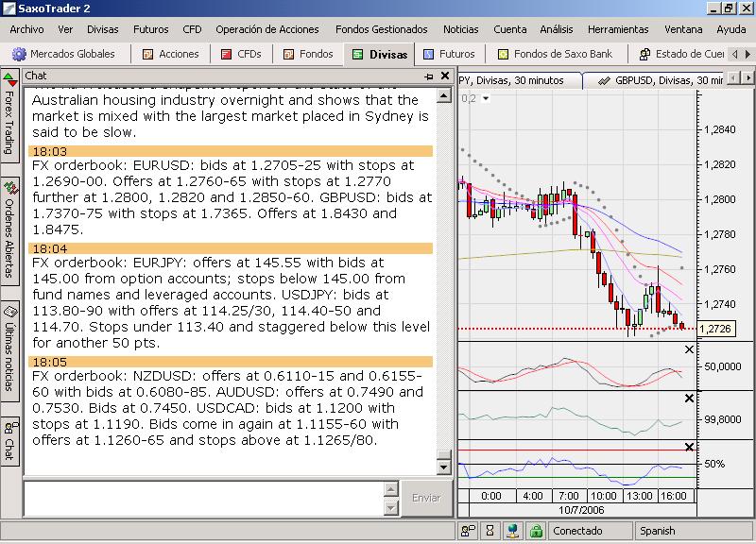Screen dimensions: 756x544
Task: Close the 50% indicator sub-panel
Action: coord(690,447)
